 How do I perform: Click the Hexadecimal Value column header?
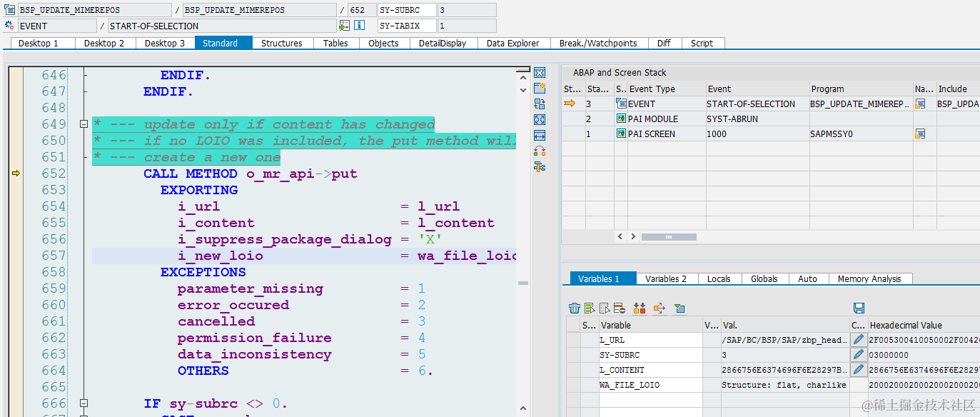[923, 325]
